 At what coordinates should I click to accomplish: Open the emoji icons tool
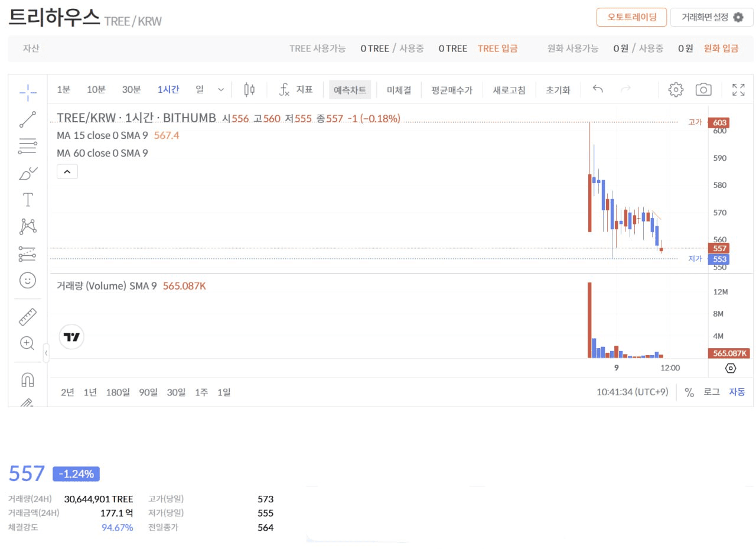coord(28,280)
